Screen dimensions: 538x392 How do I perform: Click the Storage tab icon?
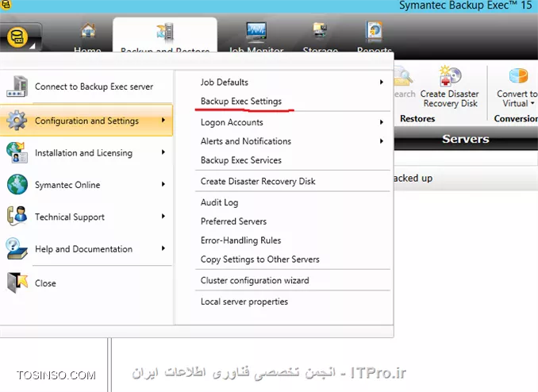[320, 31]
